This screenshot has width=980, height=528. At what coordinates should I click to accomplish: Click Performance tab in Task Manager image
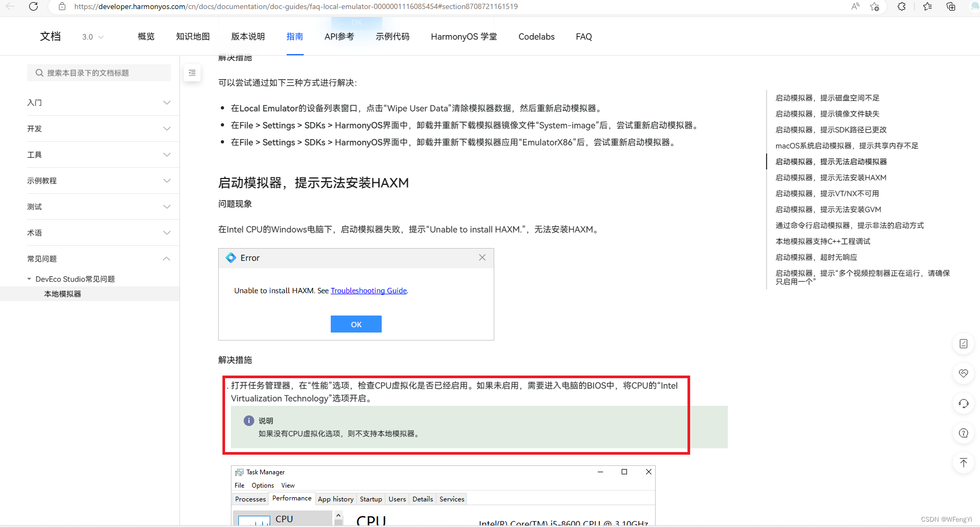[x=292, y=498]
